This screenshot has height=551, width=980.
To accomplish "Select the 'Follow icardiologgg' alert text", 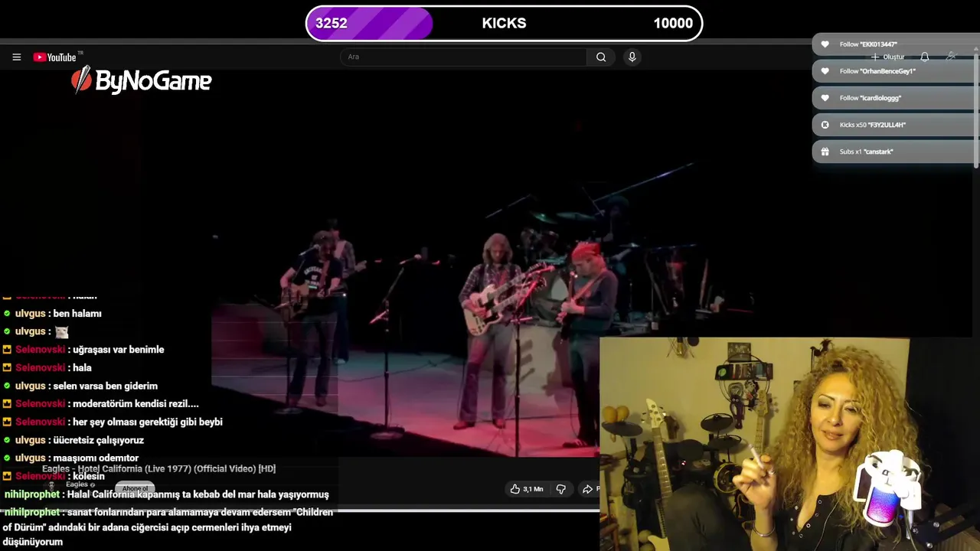I will 871,98.
